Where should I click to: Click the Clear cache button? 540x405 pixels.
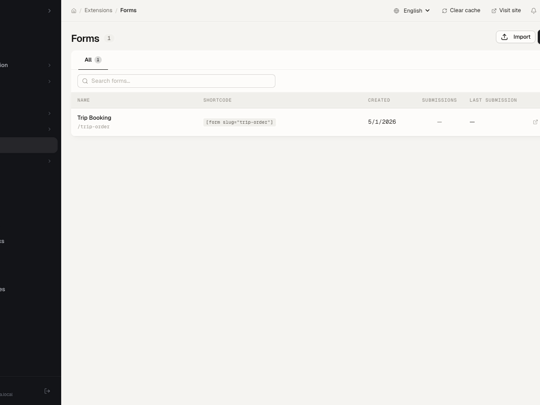(461, 10)
